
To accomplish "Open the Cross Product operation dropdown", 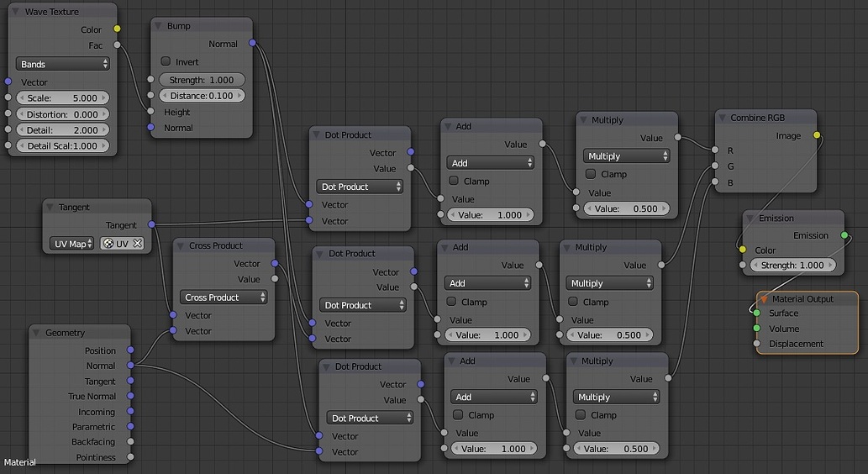I will (x=224, y=298).
